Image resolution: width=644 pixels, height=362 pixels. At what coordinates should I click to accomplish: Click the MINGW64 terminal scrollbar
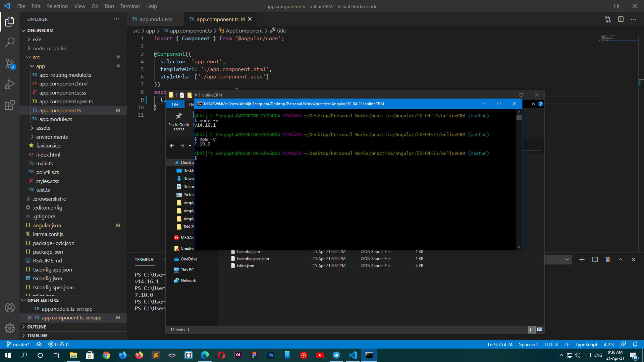click(519, 117)
